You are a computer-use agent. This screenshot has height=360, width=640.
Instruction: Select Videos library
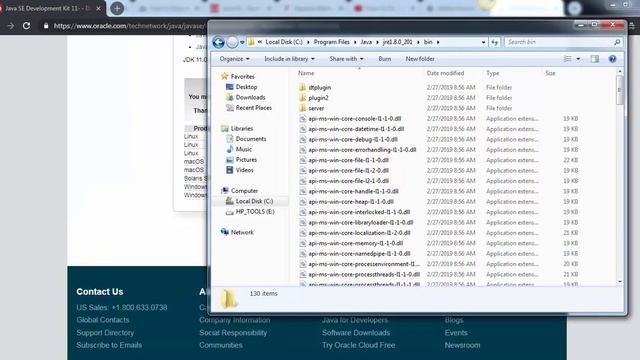[244, 170]
